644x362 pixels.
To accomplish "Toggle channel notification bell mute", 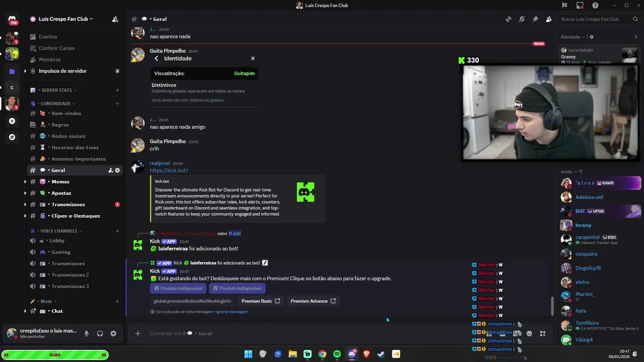I will pyautogui.click(x=522, y=19).
